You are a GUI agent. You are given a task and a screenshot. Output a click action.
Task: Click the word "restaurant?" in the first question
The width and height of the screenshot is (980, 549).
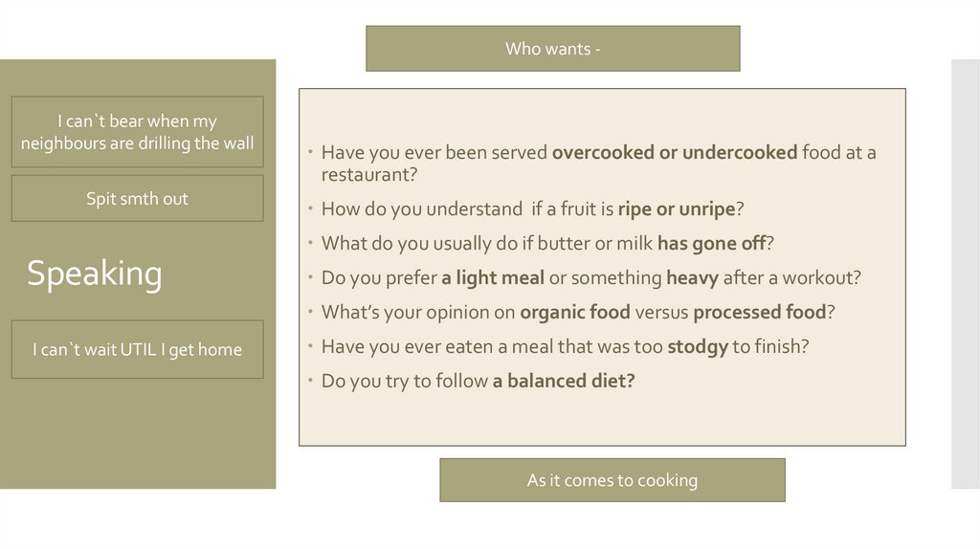coord(368,176)
